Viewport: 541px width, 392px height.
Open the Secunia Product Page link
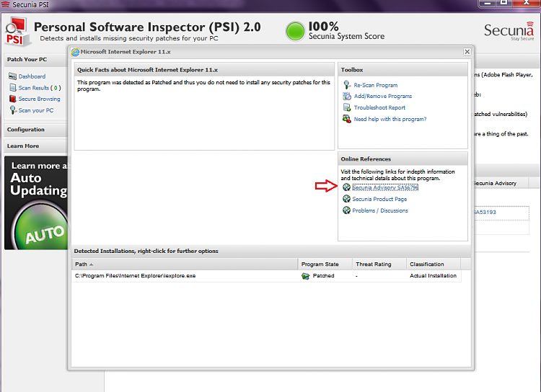click(x=379, y=199)
